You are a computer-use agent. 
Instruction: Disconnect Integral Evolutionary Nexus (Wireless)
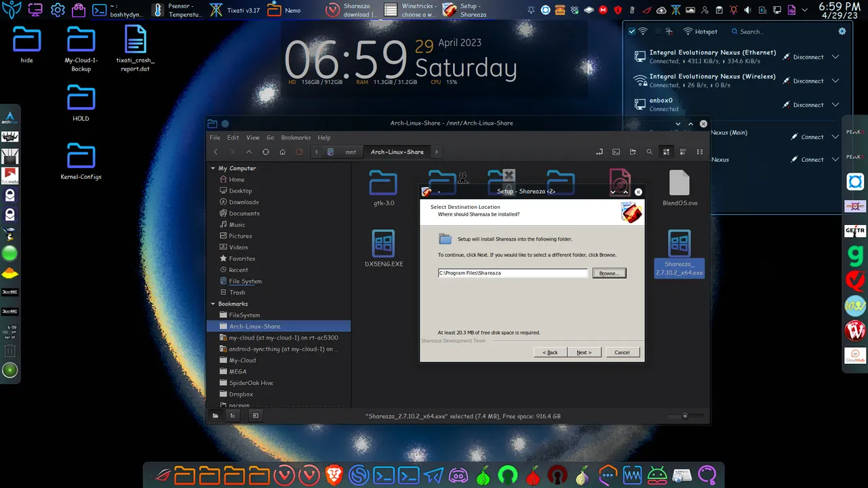803,81
